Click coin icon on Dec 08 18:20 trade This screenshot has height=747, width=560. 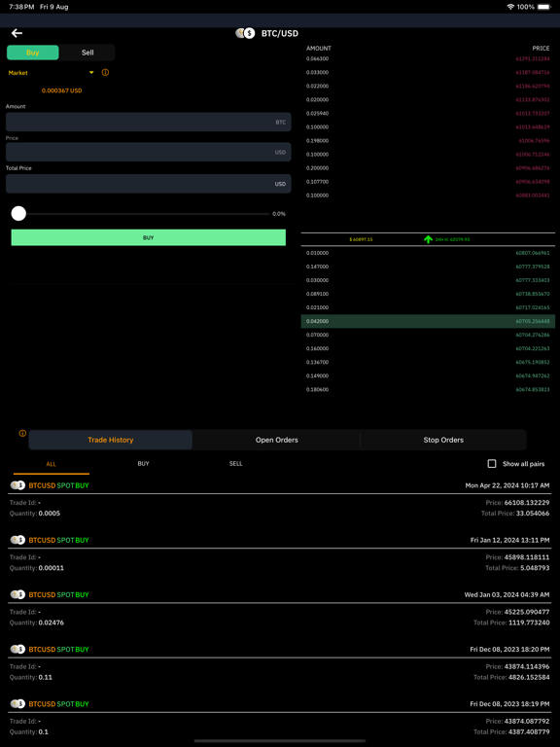click(x=17, y=650)
